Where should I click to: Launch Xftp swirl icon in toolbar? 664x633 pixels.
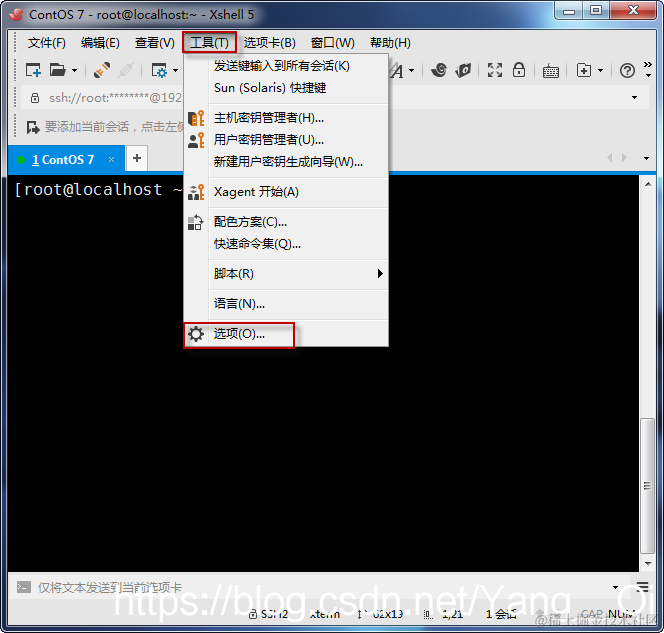[x=439, y=70]
